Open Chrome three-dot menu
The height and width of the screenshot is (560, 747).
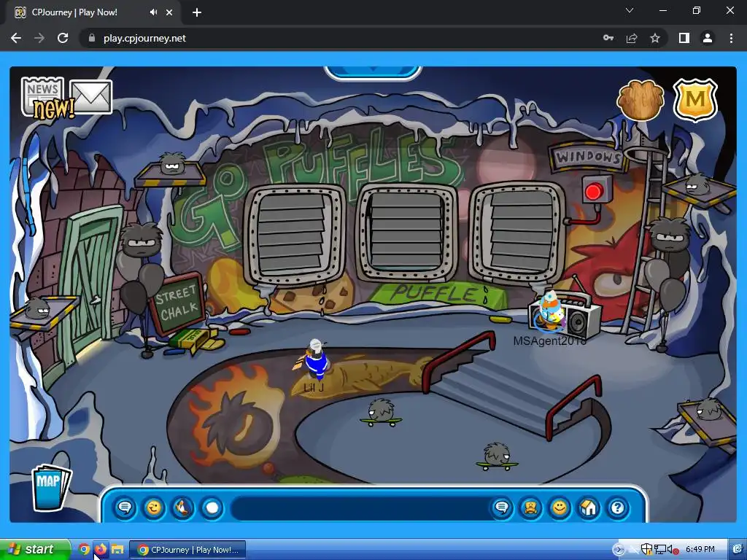click(731, 38)
